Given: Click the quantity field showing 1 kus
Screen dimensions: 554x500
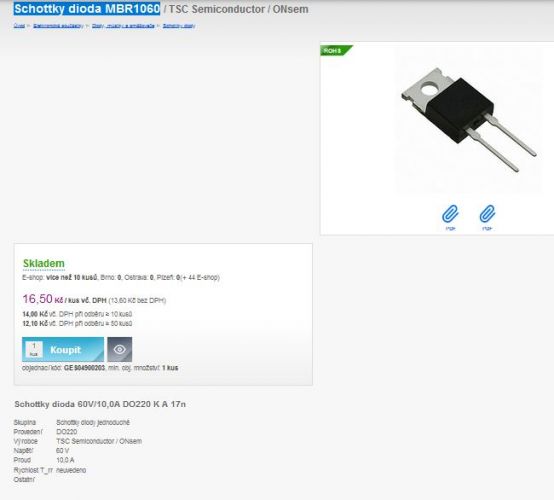Looking at the screenshot, I should 34,349.
